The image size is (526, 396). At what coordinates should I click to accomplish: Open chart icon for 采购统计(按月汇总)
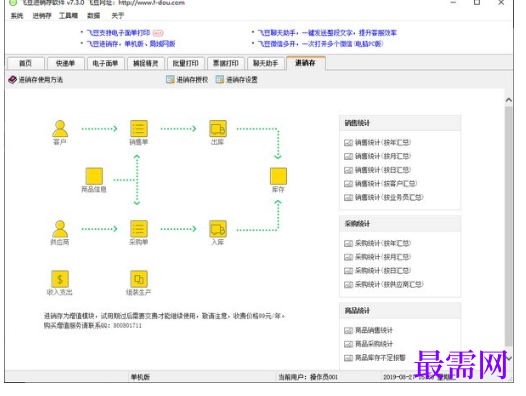[349, 257]
